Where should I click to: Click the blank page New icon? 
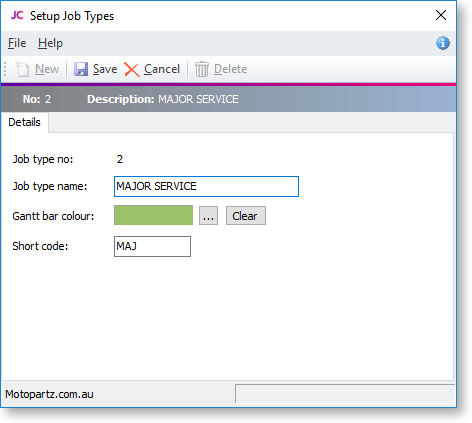[x=22, y=69]
